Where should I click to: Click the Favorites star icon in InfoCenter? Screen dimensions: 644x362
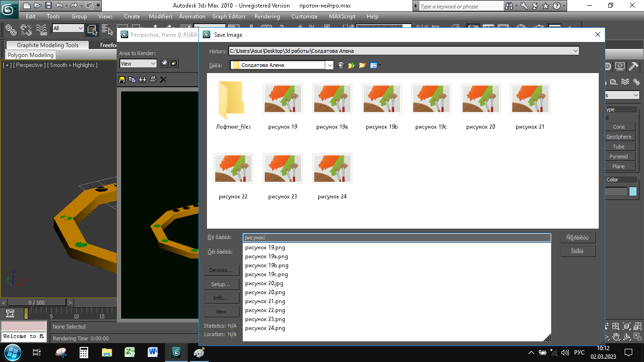point(545,6)
